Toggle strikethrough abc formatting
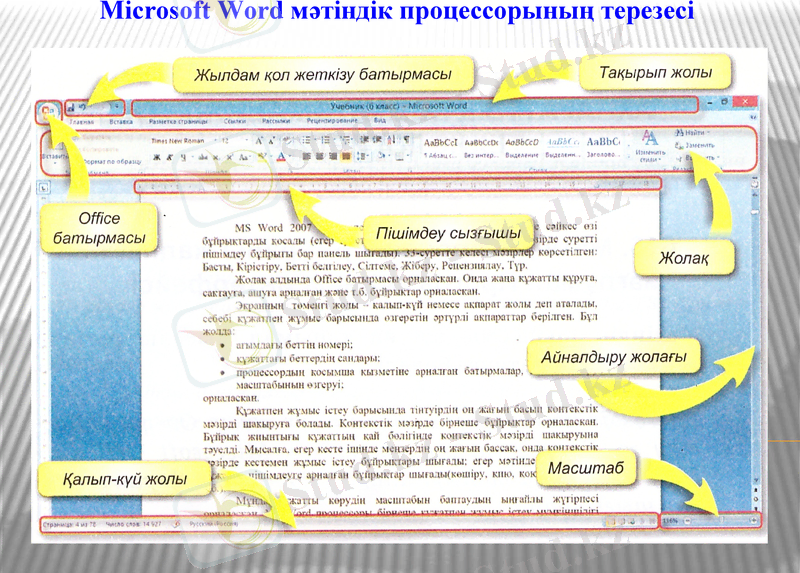The width and height of the screenshot is (800, 573). click(203, 158)
